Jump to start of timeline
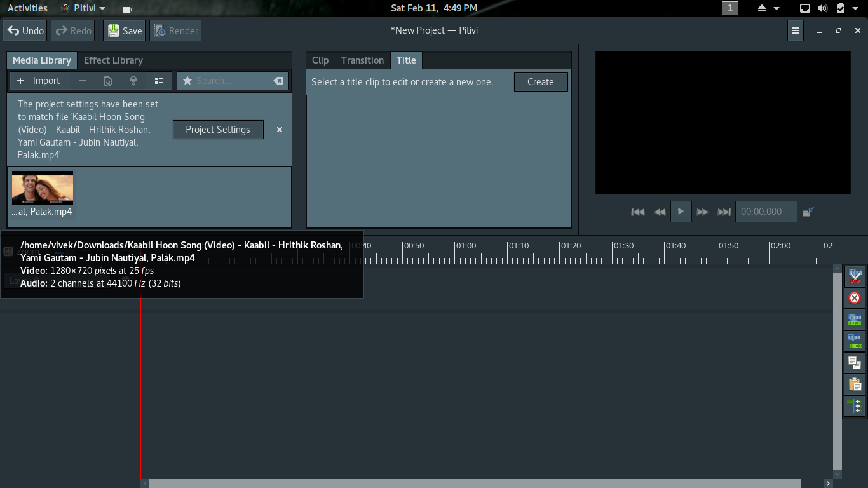868x488 pixels. tap(638, 212)
